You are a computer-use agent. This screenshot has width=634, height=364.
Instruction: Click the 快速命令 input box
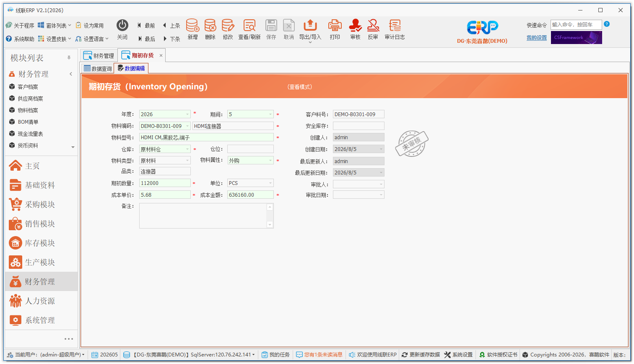tap(576, 25)
